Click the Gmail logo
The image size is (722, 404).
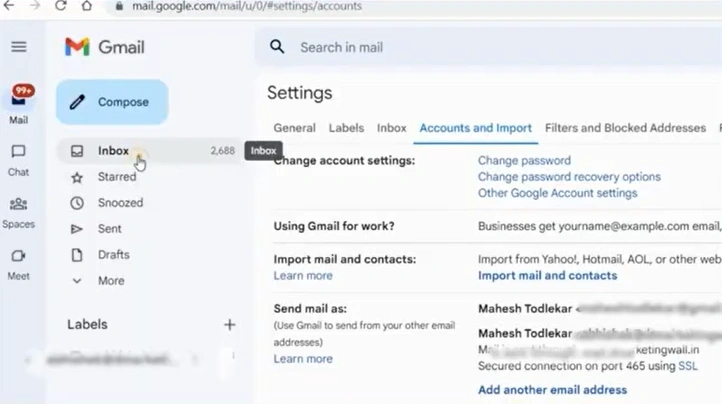(x=105, y=47)
